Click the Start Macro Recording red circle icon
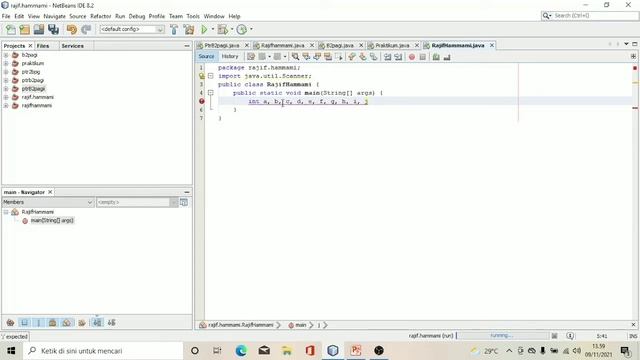640x360 pixels. click(412, 57)
